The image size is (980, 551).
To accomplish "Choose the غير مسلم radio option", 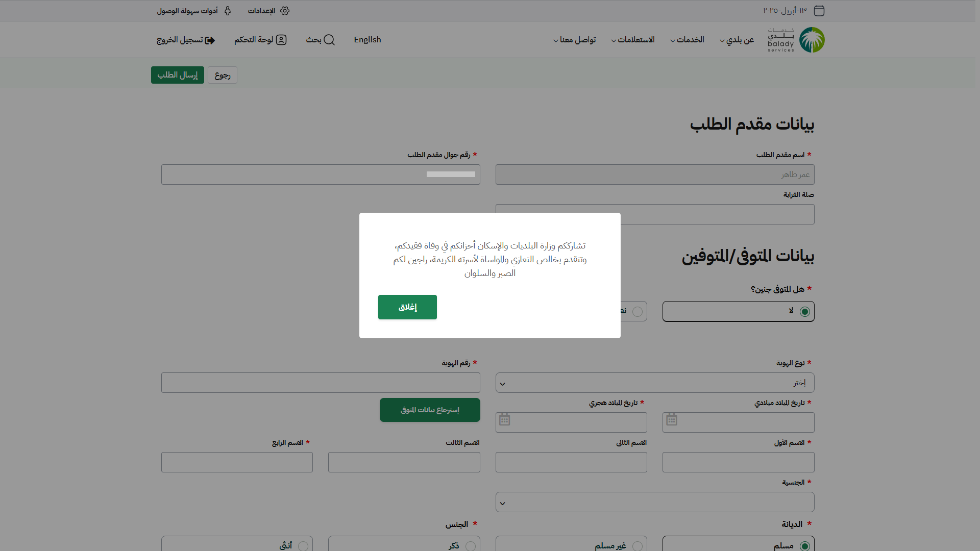I will tap(638, 546).
